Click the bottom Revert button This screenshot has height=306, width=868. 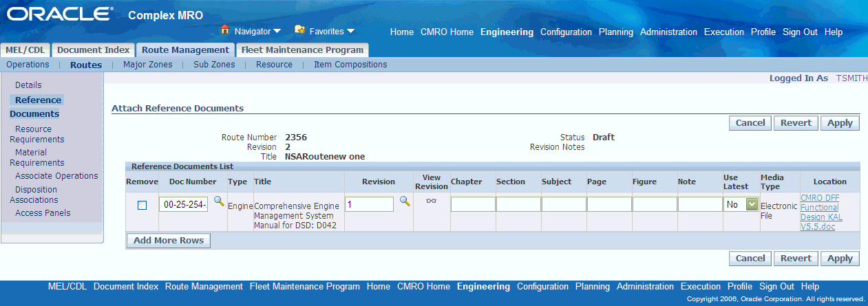[x=796, y=259]
